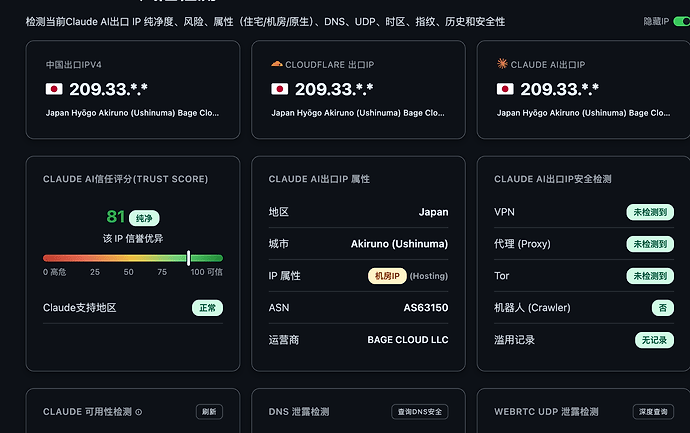The width and height of the screenshot is (690, 433).
Task: Click the Cloudflare cloud icon
Action: pyautogui.click(x=277, y=64)
